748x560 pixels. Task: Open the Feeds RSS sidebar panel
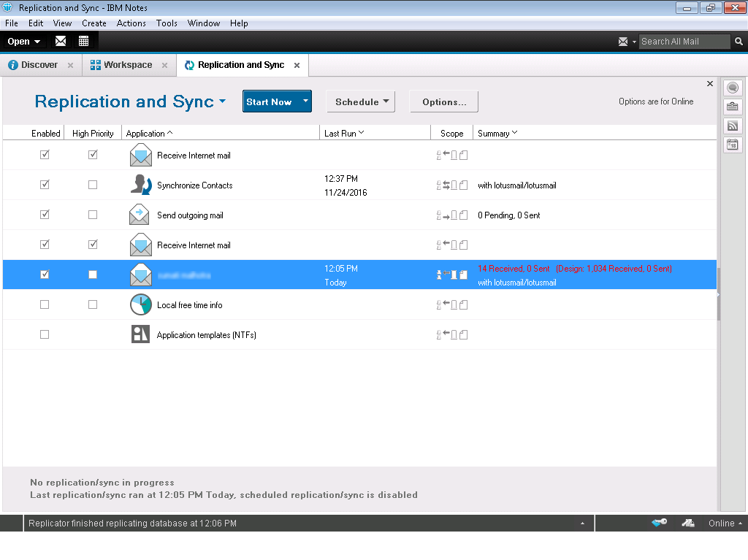tap(732, 126)
